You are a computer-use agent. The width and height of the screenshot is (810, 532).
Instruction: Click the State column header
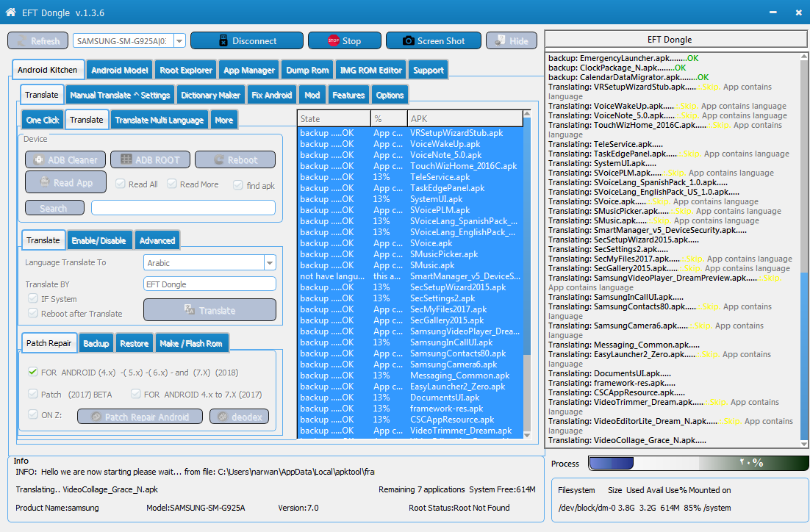(x=334, y=119)
